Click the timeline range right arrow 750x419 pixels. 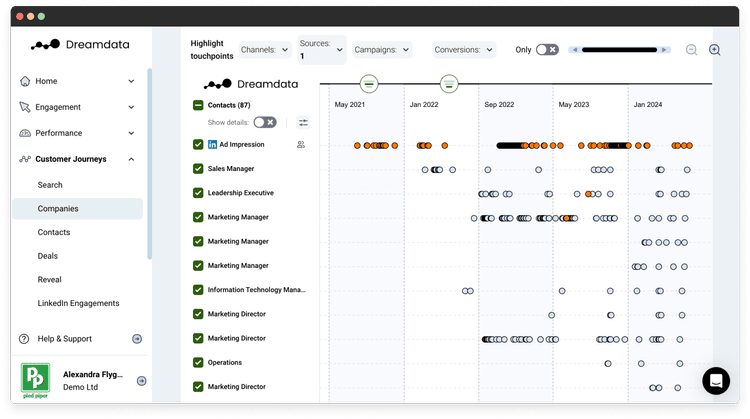[x=664, y=50]
